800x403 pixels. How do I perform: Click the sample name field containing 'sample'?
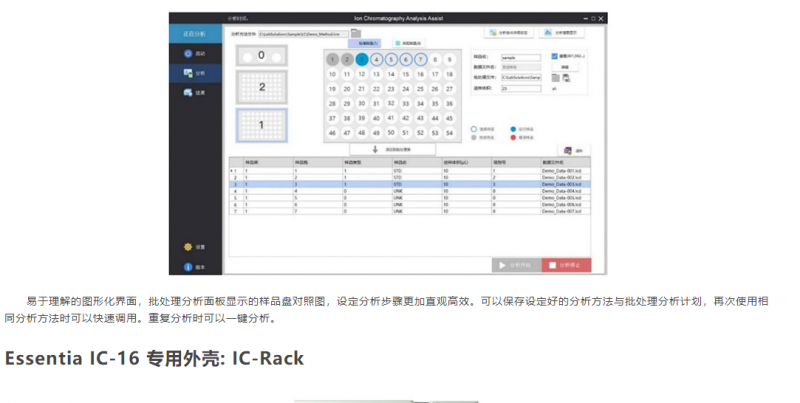click(521, 58)
